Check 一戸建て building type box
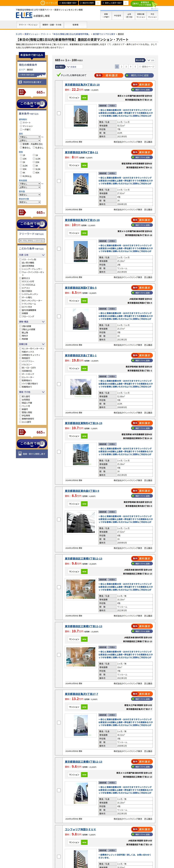Viewport: 174px width, 868px height. pyautogui.click(x=21, y=129)
